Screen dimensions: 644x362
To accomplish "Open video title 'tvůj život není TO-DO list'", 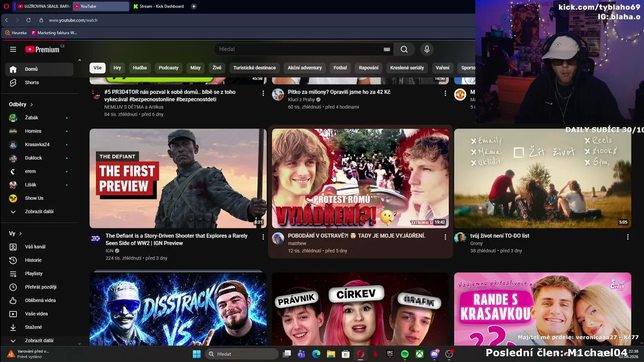I will point(500,236).
